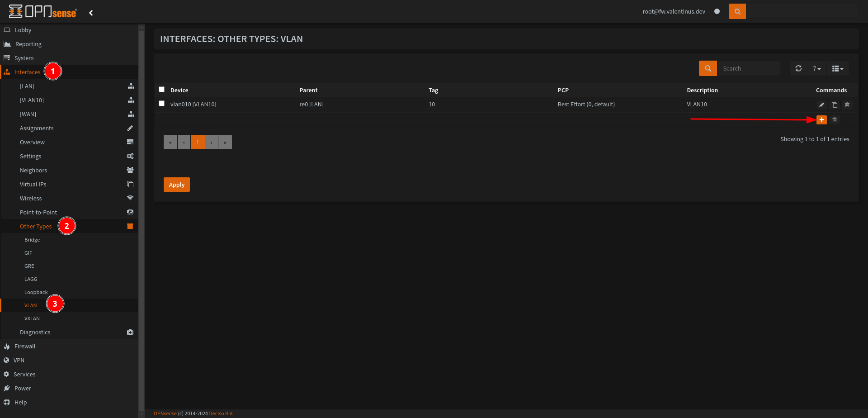This screenshot has height=418, width=868.
Task: Go to the previous results page
Action: coord(184,142)
